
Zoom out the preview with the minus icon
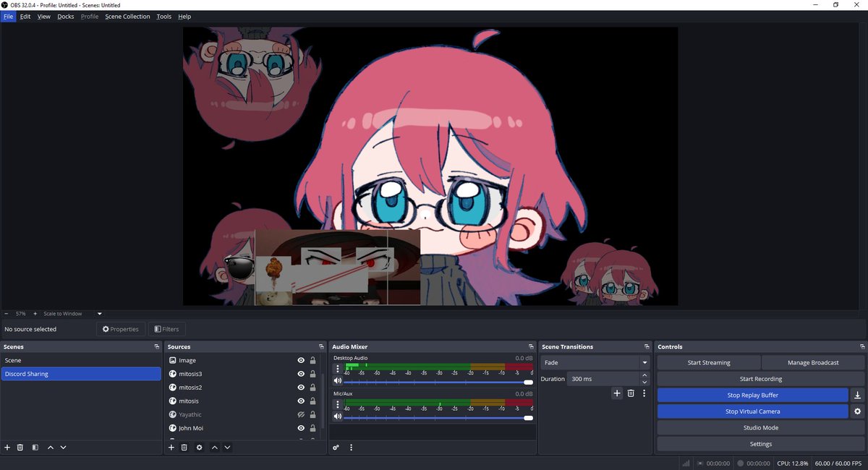tap(7, 314)
